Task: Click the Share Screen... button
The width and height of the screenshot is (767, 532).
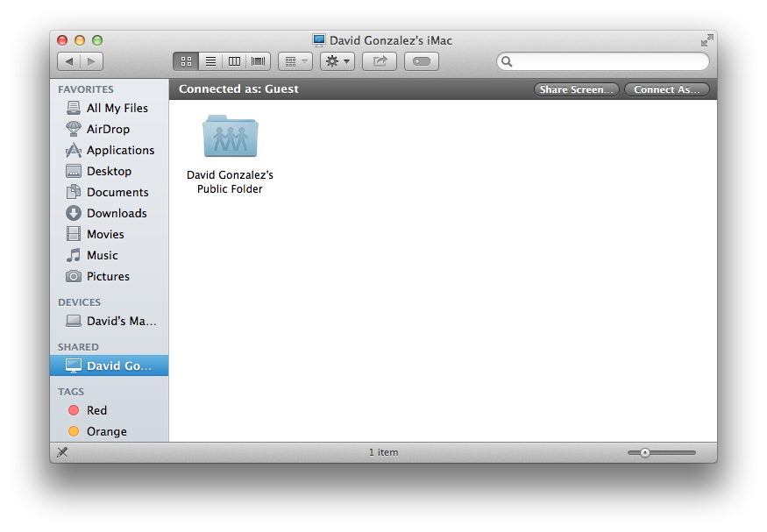Action: point(576,89)
